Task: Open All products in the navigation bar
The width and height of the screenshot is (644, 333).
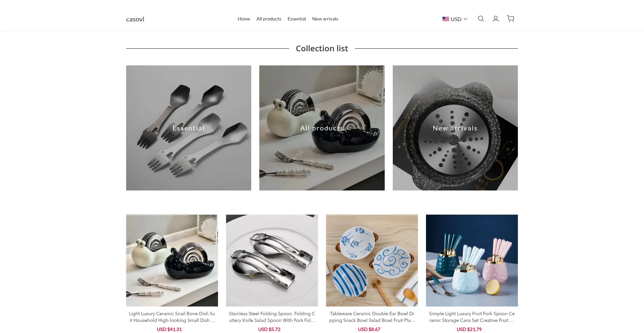Action: 269,19
